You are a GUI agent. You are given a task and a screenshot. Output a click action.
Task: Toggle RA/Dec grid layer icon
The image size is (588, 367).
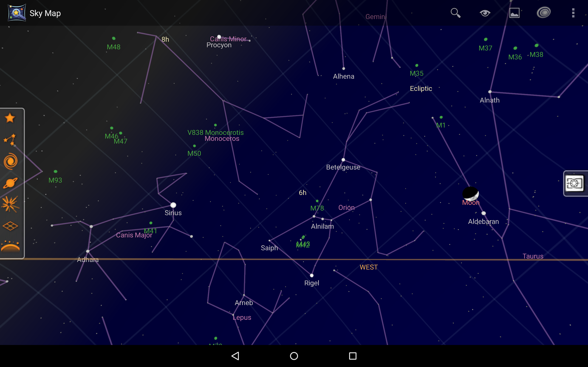point(10,226)
